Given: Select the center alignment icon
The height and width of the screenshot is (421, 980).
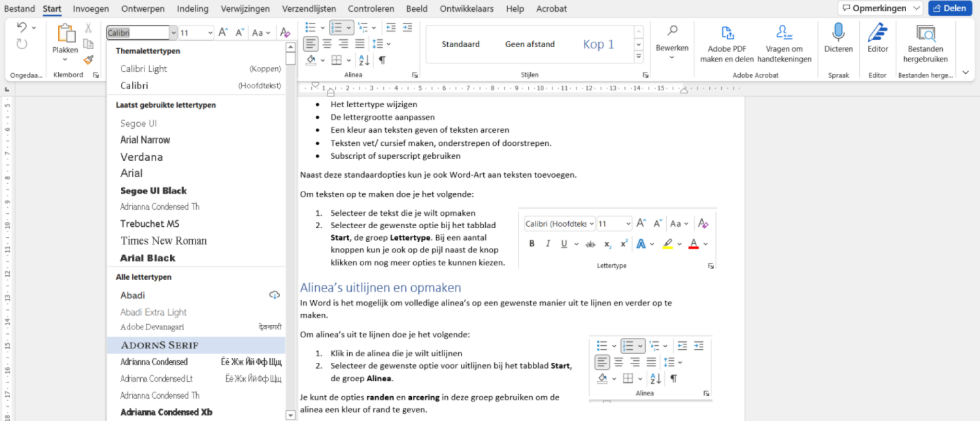Looking at the screenshot, I should pos(327,43).
